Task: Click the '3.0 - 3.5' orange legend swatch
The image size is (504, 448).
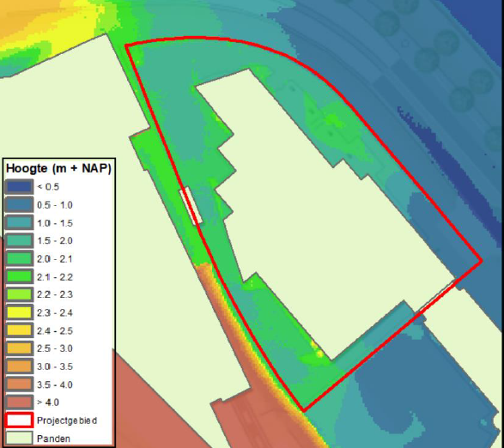Action: coord(19,366)
